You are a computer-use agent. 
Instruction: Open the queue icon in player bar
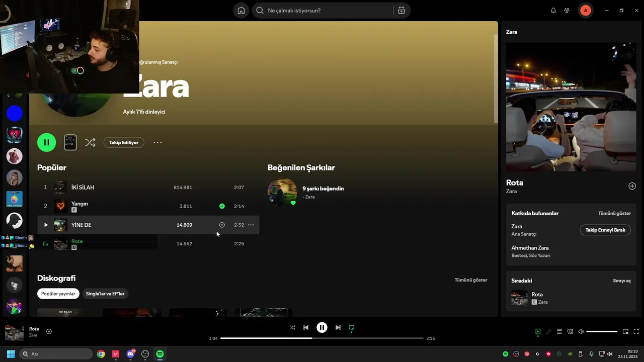coord(559,331)
